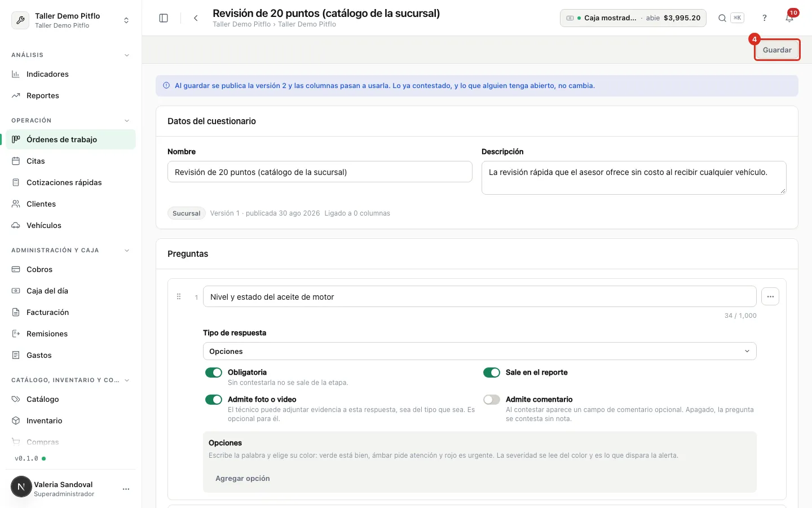Screen dimensions: 812x508
Task: Navigate to Caja del día
Action: pyautogui.click(x=71, y=291)
